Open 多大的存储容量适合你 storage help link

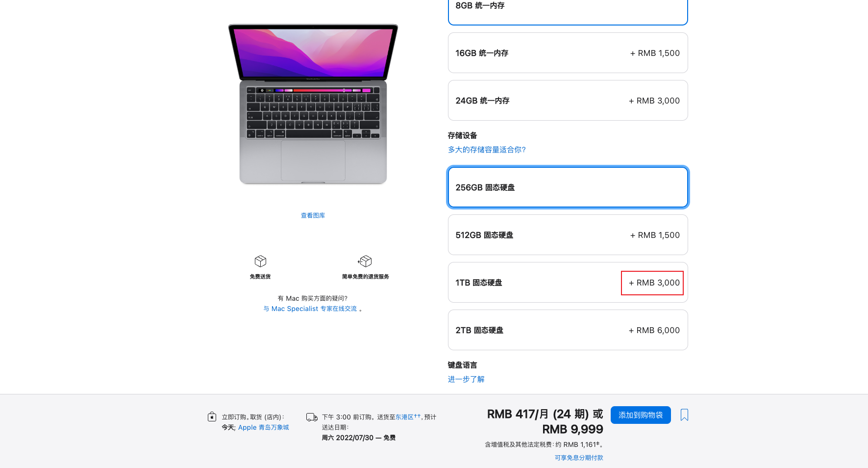coord(487,150)
